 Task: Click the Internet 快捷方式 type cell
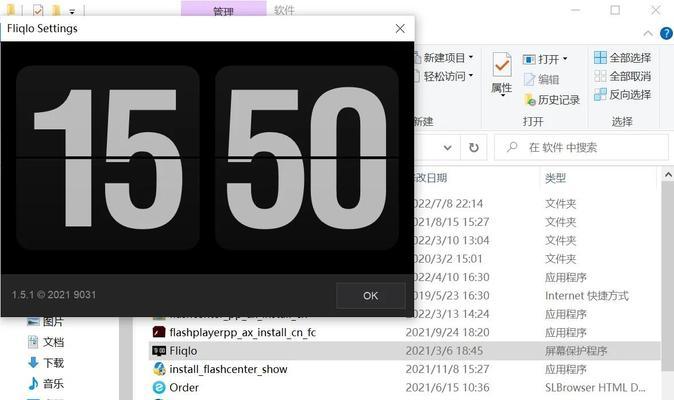[x=587, y=296]
